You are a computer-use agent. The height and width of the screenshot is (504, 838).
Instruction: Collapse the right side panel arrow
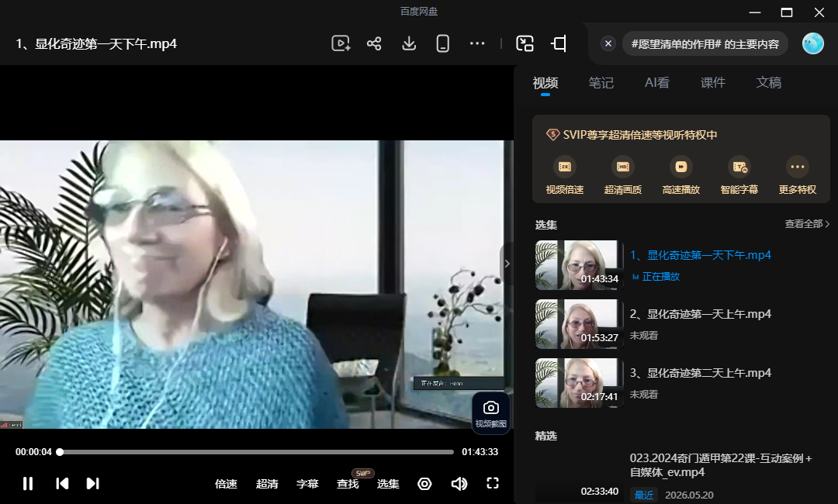(507, 264)
